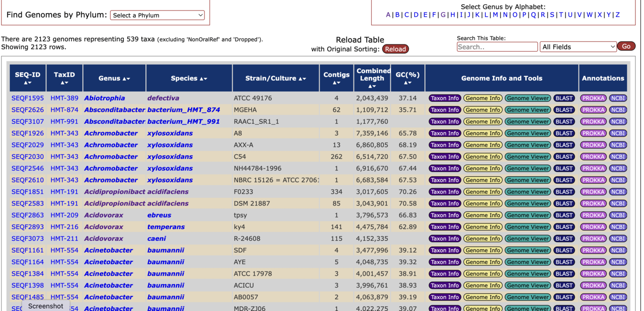Open the Select a Phylum dropdown
644x311 pixels.
(157, 15)
